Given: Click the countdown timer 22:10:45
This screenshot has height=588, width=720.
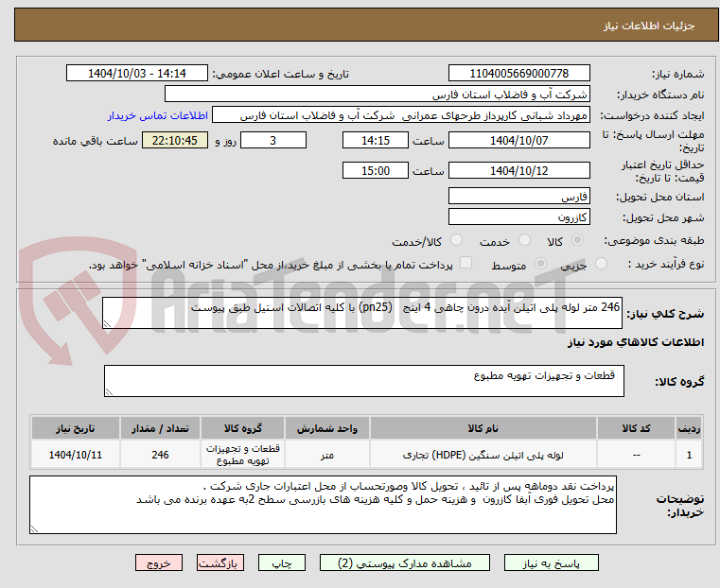Looking at the screenshot, I should point(175,140).
